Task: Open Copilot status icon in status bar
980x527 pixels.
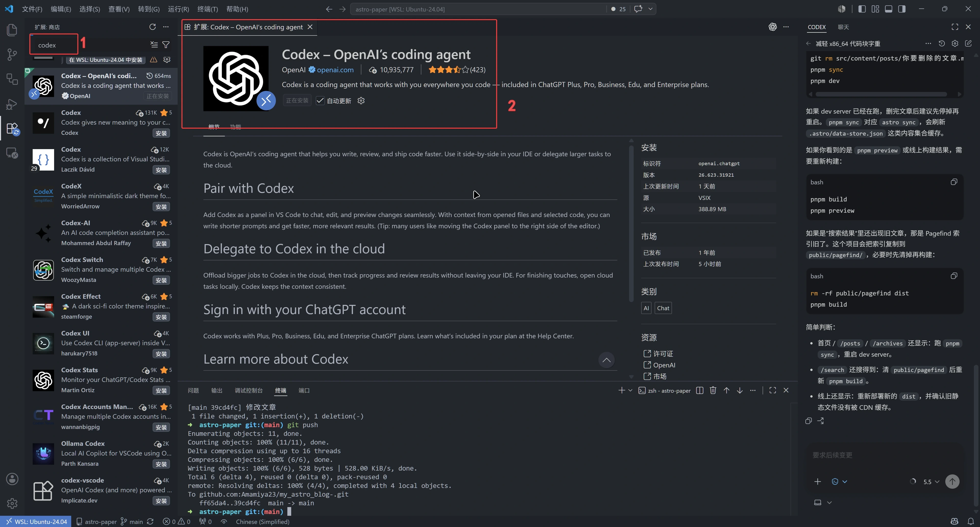Action: click(x=954, y=521)
